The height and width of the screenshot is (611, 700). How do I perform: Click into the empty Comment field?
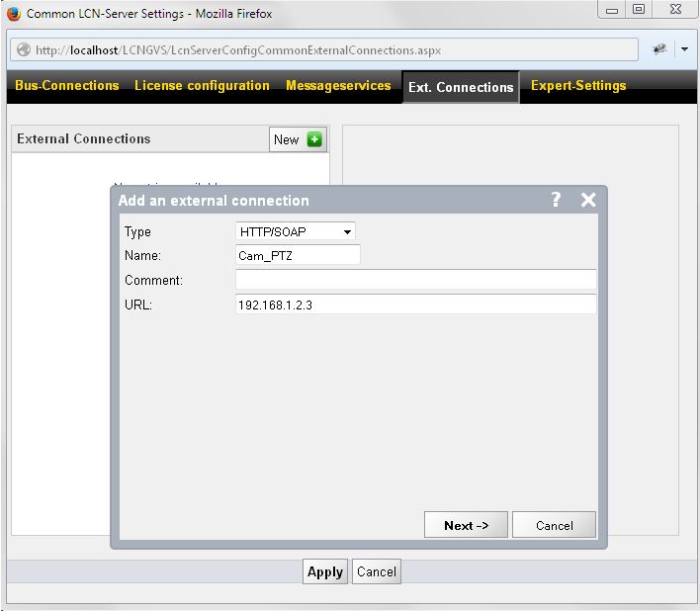(x=415, y=280)
